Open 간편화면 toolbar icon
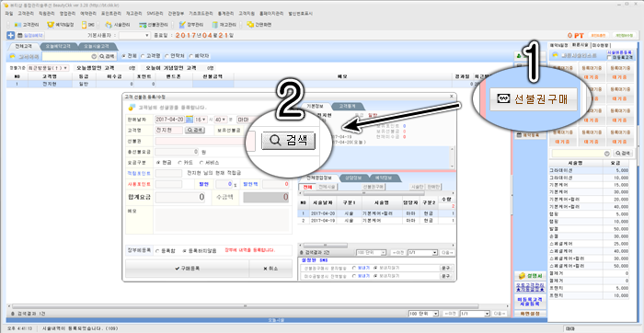The height and width of the screenshot is (333, 644). (259, 25)
